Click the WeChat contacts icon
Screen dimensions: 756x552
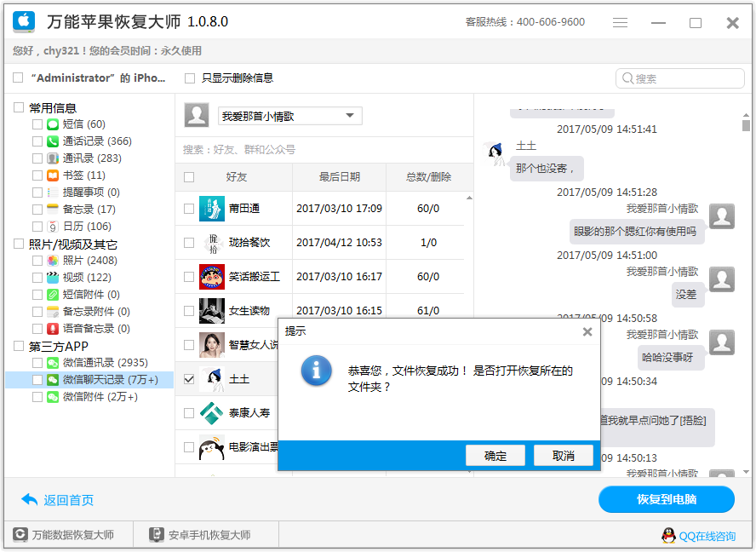tap(53, 363)
